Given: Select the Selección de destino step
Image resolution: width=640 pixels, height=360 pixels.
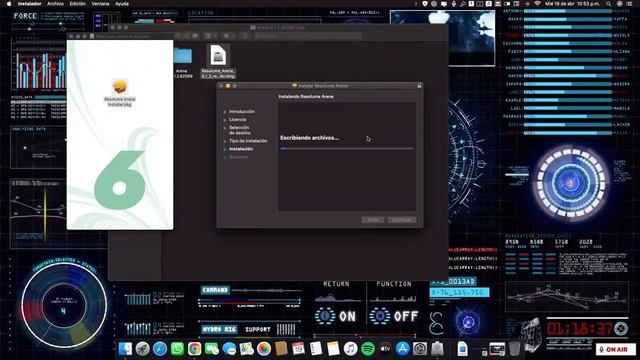Looking at the screenshot, I should click(x=240, y=130).
